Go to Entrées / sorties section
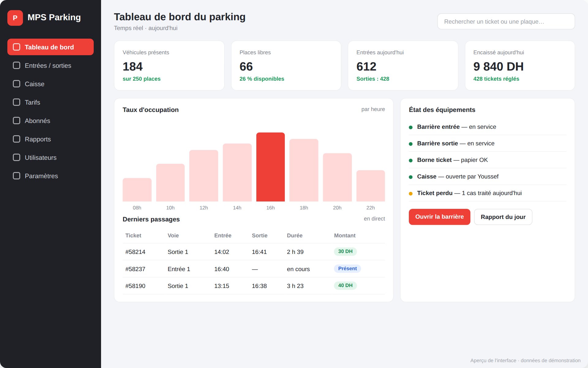588x368 pixels. coord(51,65)
